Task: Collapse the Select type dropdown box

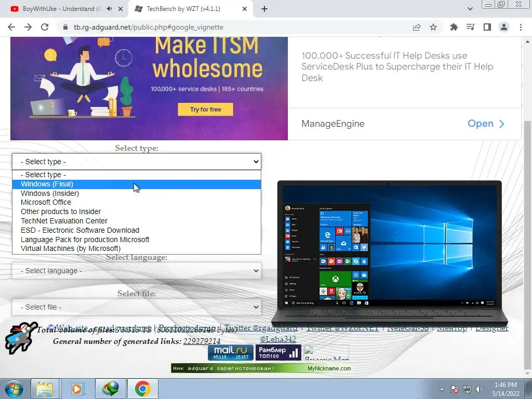Action: coord(137,162)
